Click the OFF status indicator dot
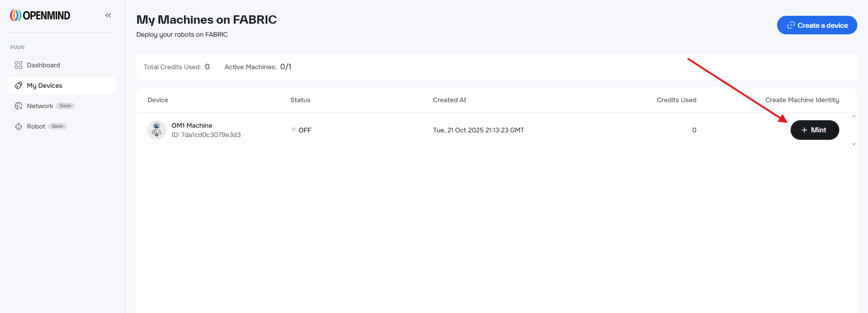 [294, 130]
